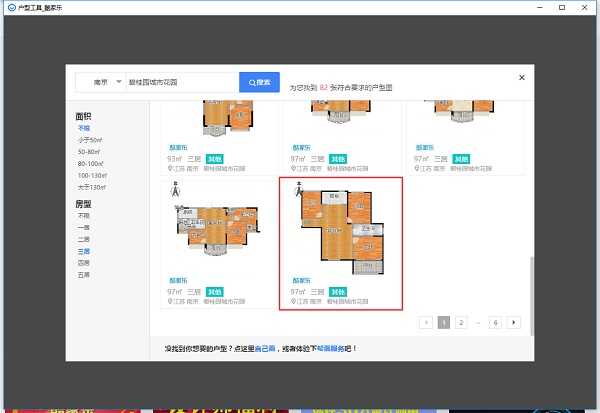Go to the next results page arrow
600x413 pixels.
coord(514,322)
